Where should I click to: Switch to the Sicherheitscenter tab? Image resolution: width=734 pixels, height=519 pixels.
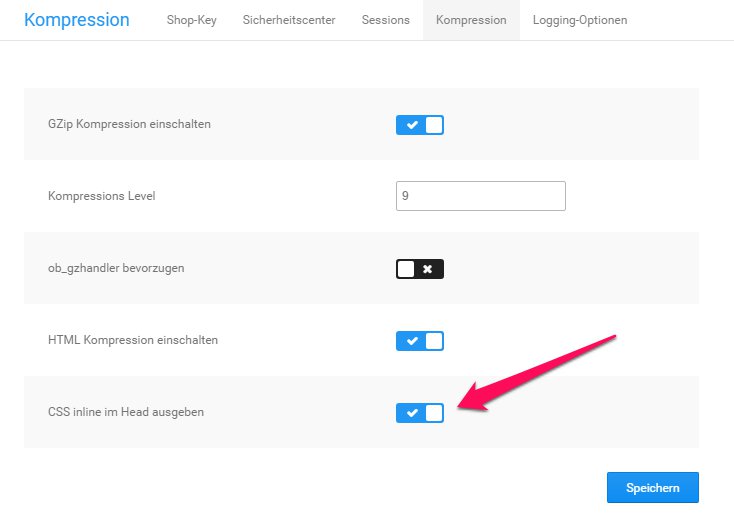pos(288,20)
